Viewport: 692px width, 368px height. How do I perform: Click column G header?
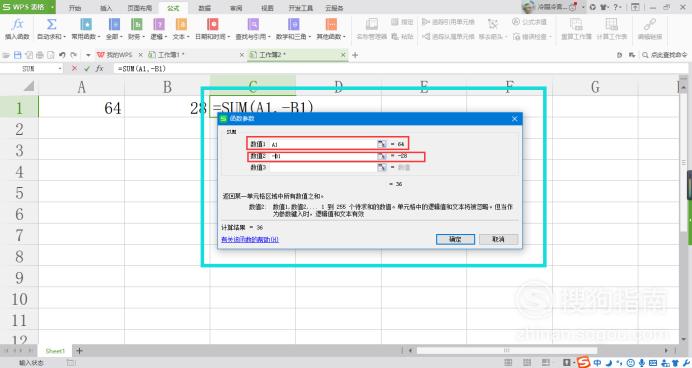[x=595, y=86]
